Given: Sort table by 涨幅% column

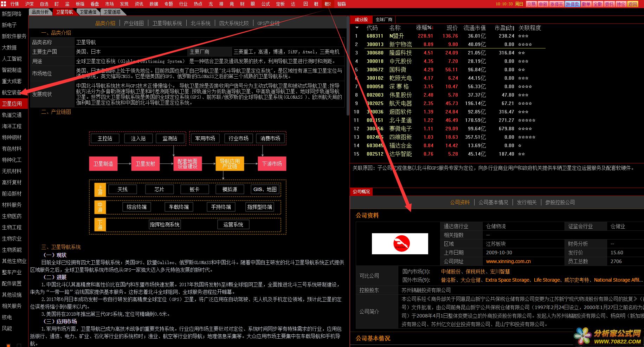Looking at the screenshot, I should pyautogui.click(x=424, y=28).
